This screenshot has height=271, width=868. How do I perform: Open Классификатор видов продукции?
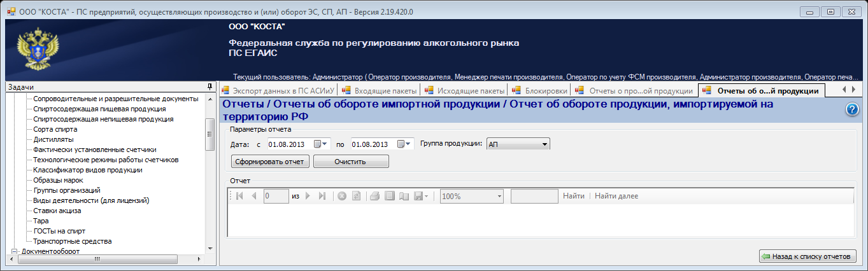pyautogui.click(x=88, y=170)
